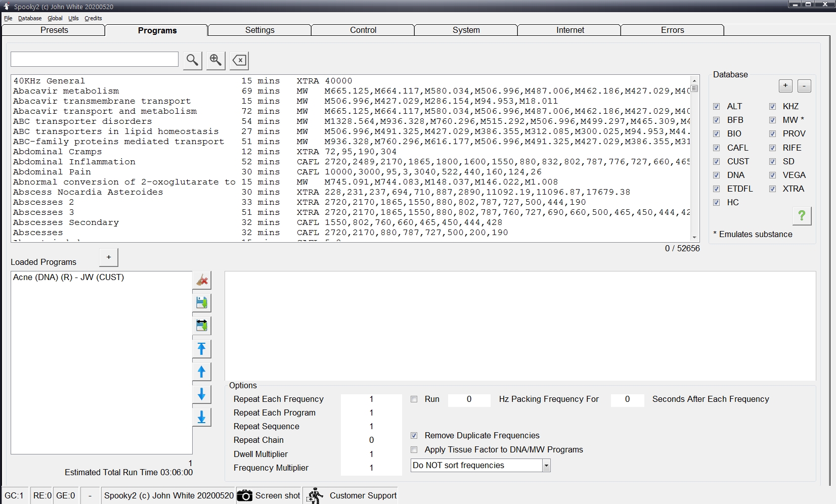The height and width of the screenshot is (504, 836).
Task: Move selected program down arrow icon
Action: pyautogui.click(x=202, y=394)
